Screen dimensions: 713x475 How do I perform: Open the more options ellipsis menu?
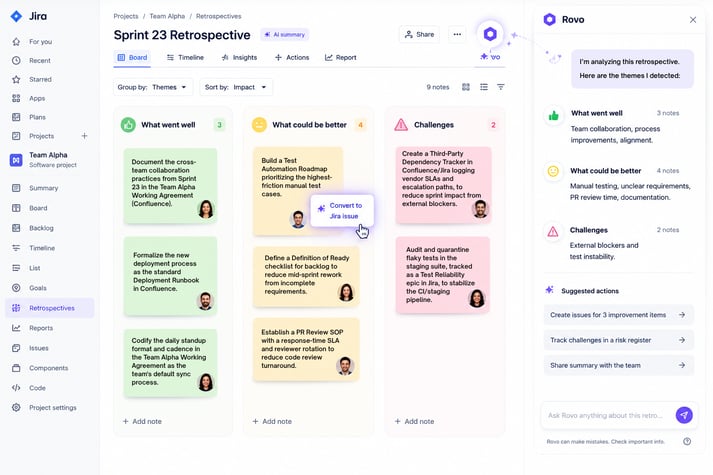pos(457,34)
